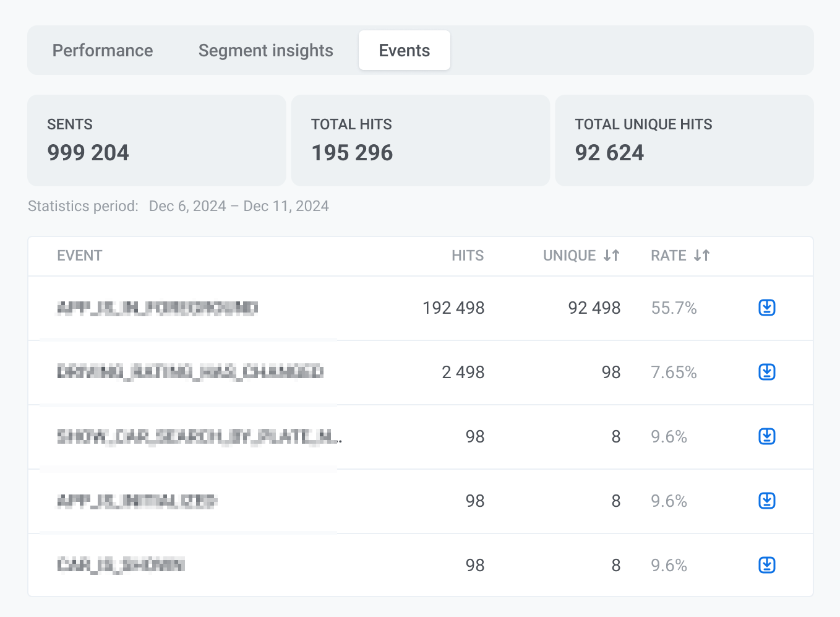Image resolution: width=840 pixels, height=617 pixels.
Task: Click the 55.7% rate value
Action: pyautogui.click(x=674, y=308)
